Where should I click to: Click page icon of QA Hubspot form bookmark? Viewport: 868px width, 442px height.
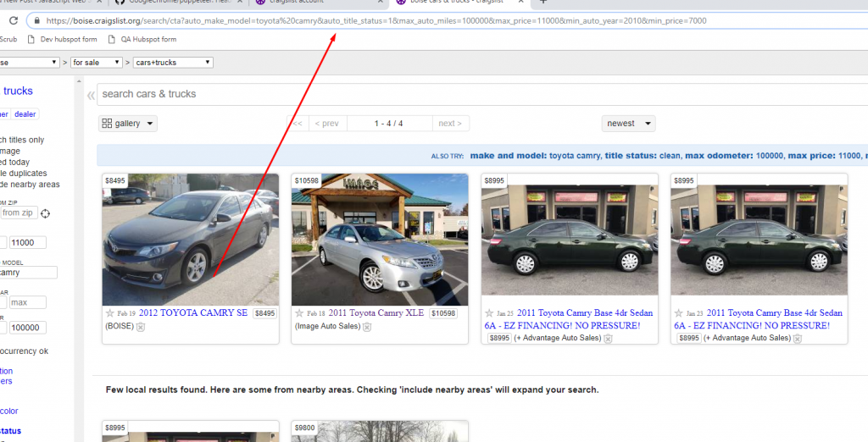112,39
